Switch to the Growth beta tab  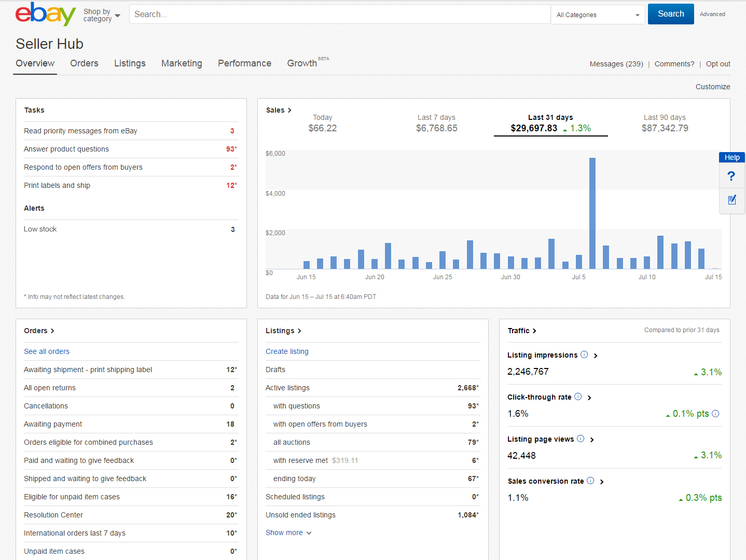click(308, 63)
